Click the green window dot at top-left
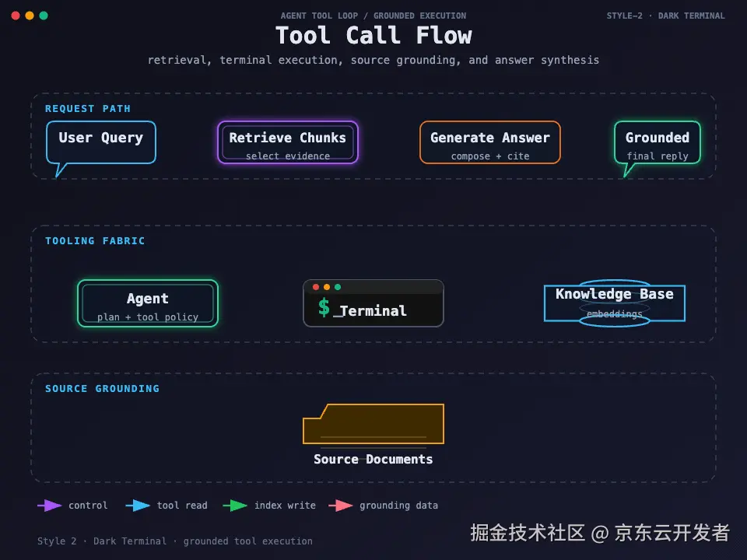 [44, 16]
